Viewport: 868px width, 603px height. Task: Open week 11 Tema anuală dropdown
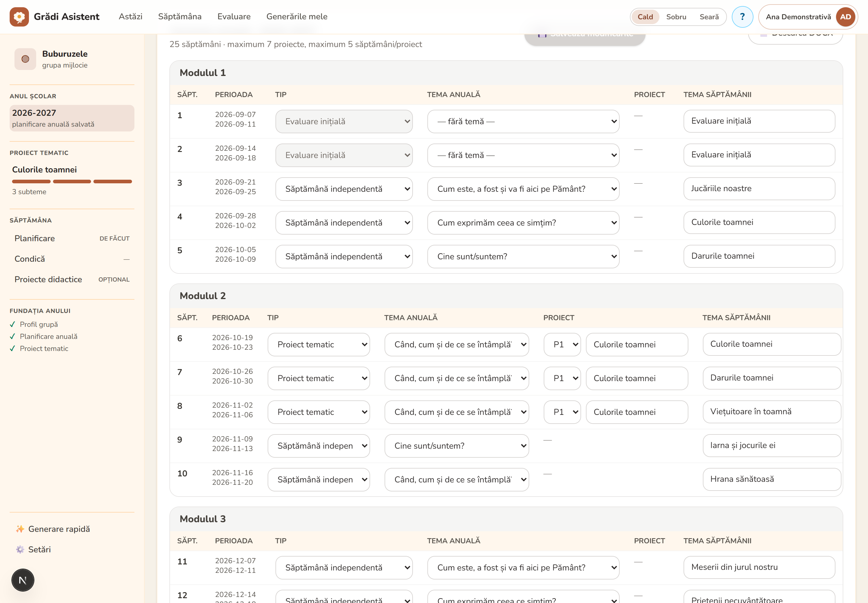coord(523,567)
